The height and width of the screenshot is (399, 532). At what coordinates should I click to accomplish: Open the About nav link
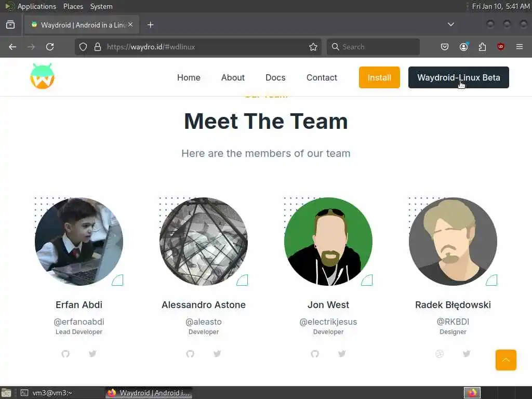point(233,78)
